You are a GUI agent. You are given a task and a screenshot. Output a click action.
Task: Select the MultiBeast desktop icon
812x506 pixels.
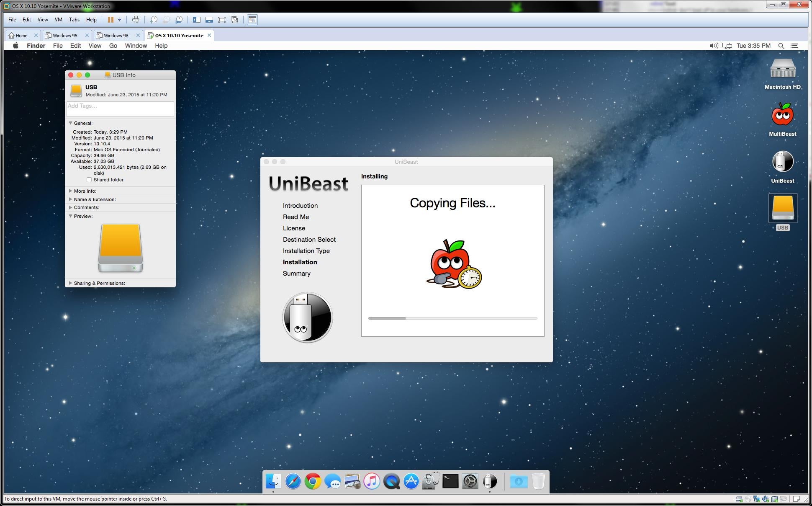tap(782, 120)
